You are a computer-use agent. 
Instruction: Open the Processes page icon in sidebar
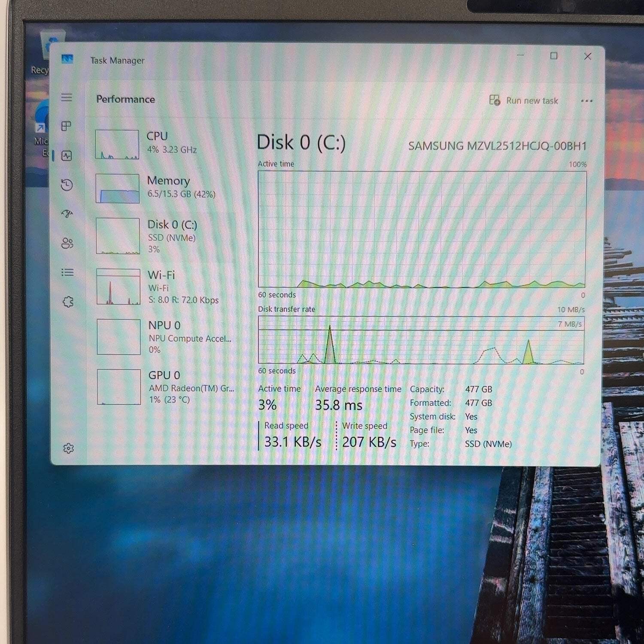click(67, 126)
